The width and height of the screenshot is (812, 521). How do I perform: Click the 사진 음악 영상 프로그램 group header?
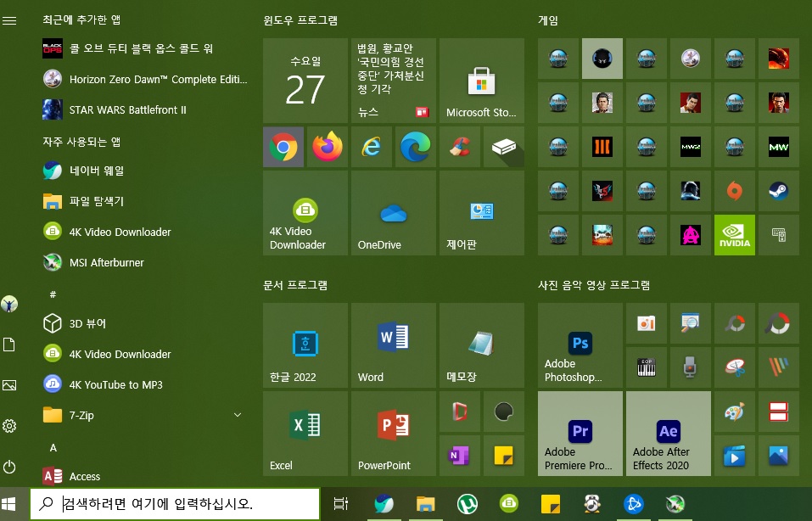pyautogui.click(x=594, y=285)
